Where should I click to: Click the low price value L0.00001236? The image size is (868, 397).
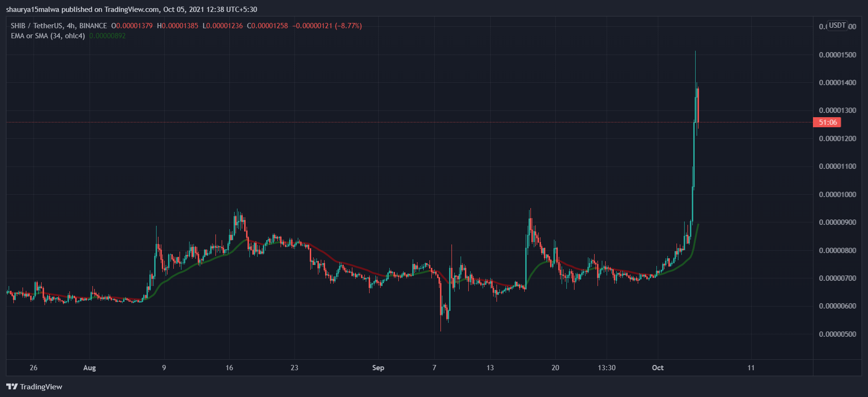(223, 26)
